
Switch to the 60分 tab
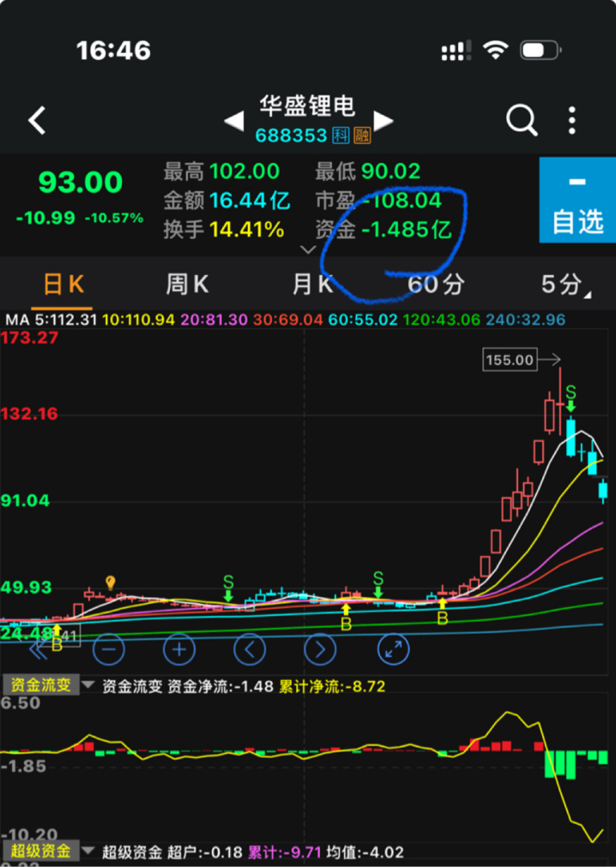(x=436, y=284)
